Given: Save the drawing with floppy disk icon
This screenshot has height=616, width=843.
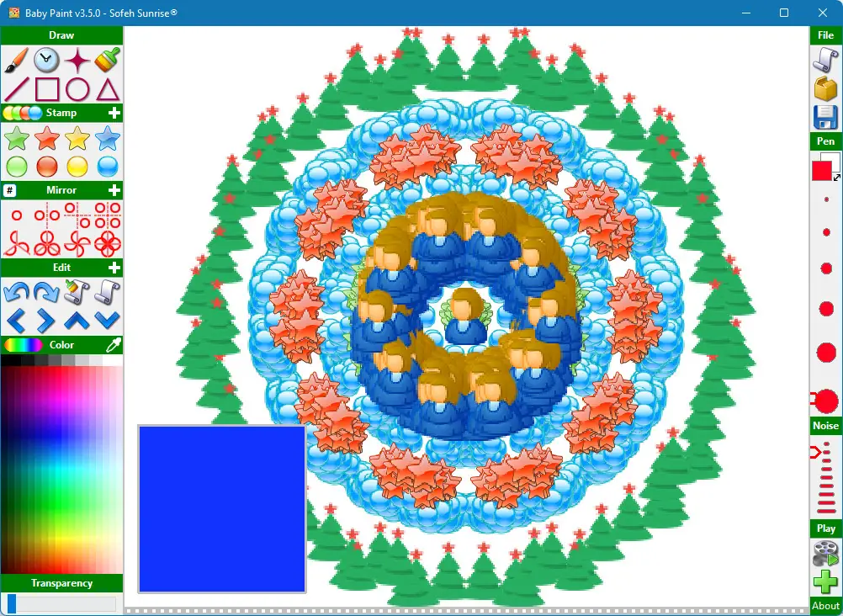Looking at the screenshot, I should click(x=825, y=117).
